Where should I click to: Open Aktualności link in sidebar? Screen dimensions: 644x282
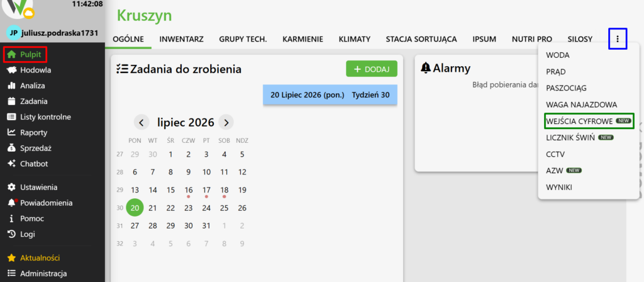[40, 258]
